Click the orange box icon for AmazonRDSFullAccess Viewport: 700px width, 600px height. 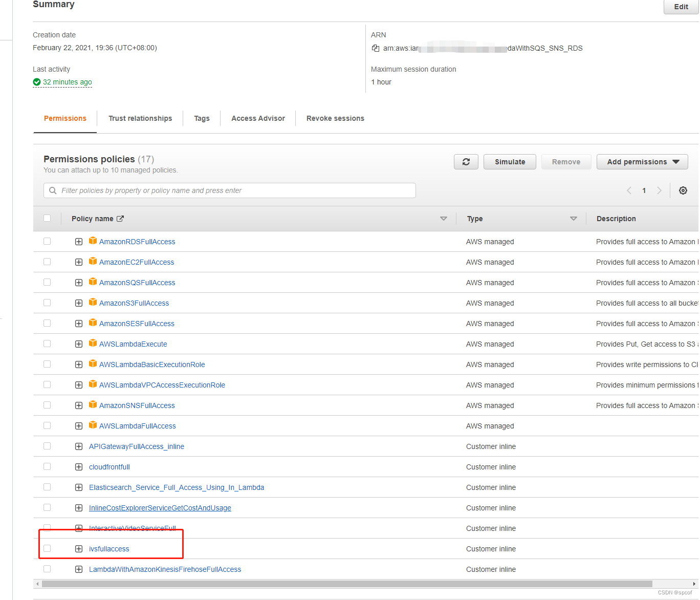(x=93, y=241)
